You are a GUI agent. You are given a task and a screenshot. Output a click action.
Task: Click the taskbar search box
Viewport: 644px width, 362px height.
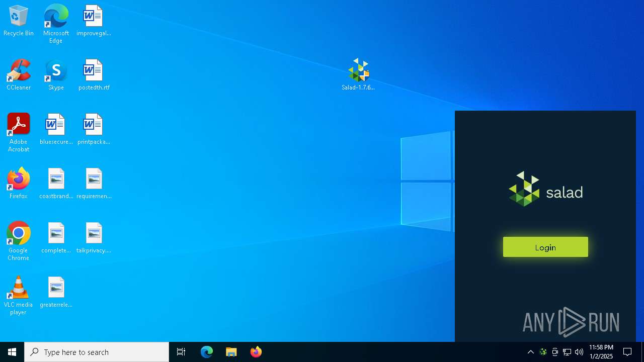click(x=97, y=352)
